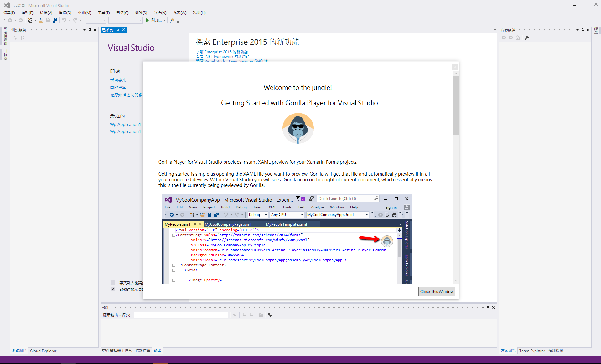Close the 測試總管 panel
Image resolution: width=601 pixels, height=364 pixels.
click(x=95, y=30)
